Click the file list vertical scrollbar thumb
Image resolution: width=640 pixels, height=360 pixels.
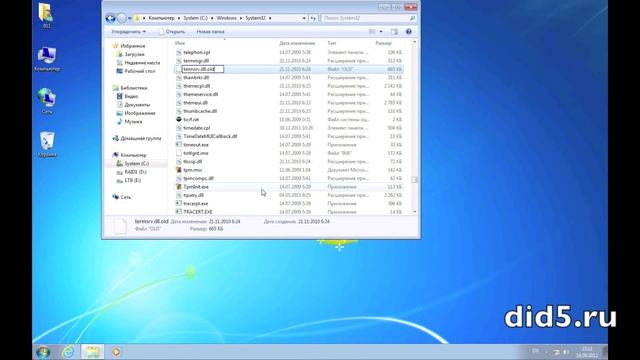415,180
